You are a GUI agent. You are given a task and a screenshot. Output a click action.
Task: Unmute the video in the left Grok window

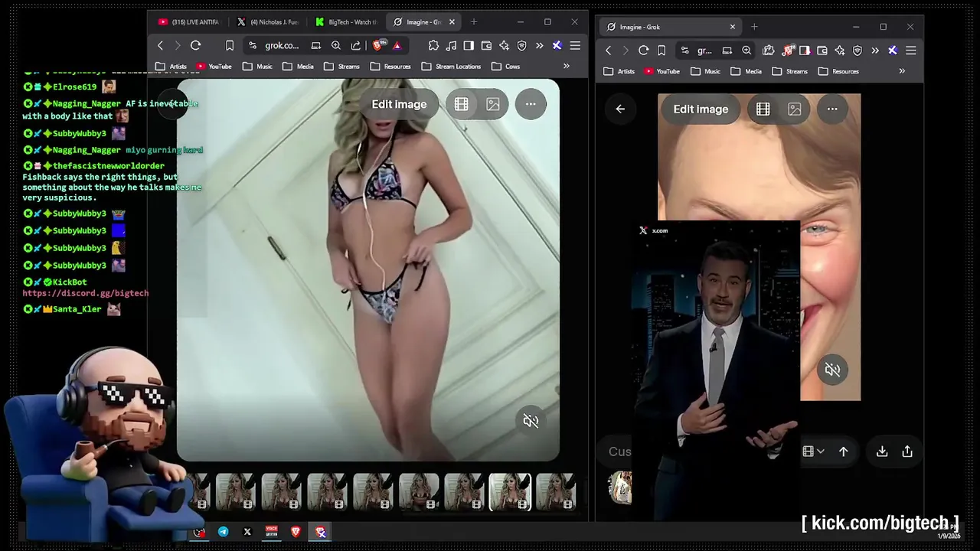pyautogui.click(x=531, y=421)
